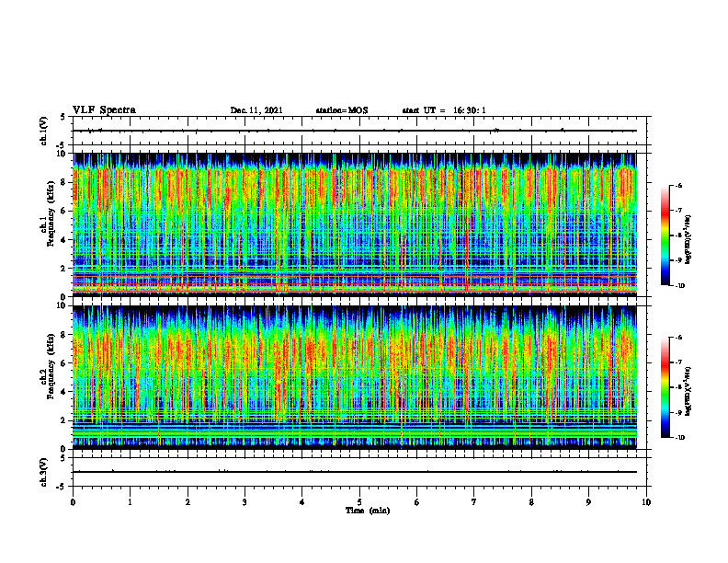Click the "-10" label on ch.2 colorbar
This screenshot has height=563, width=728.
[x=680, y=438]
